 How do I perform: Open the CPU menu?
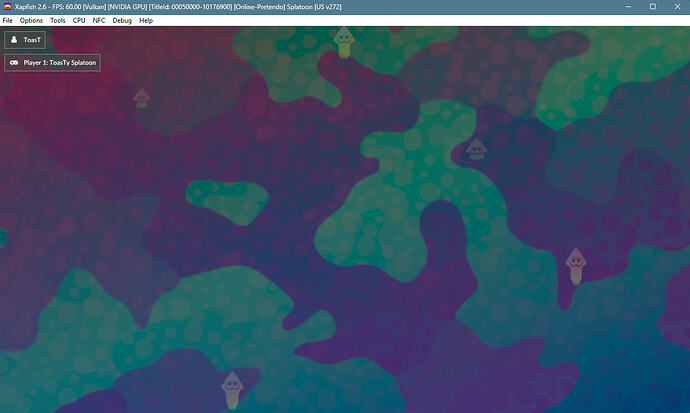coord(79,20)
